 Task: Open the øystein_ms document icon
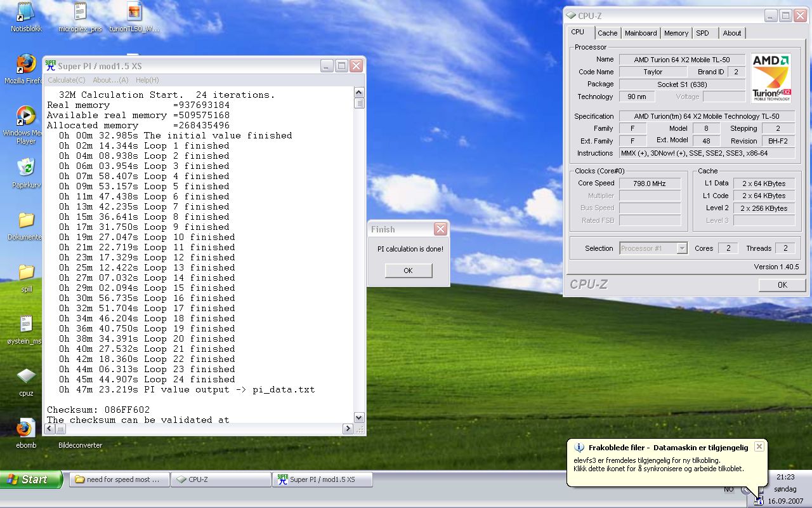pyautogui.click(x=26, y=324)
